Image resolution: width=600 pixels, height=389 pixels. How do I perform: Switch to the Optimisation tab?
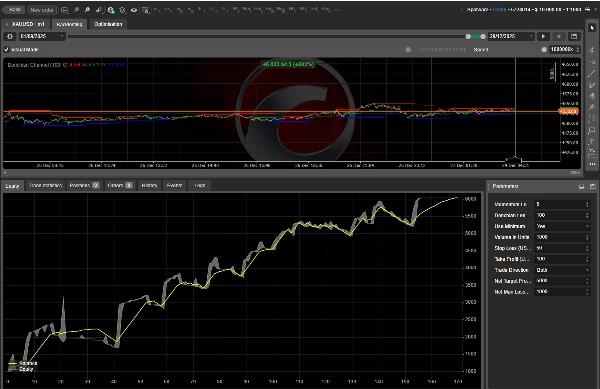pyautogui.click(x=108, y=24)
